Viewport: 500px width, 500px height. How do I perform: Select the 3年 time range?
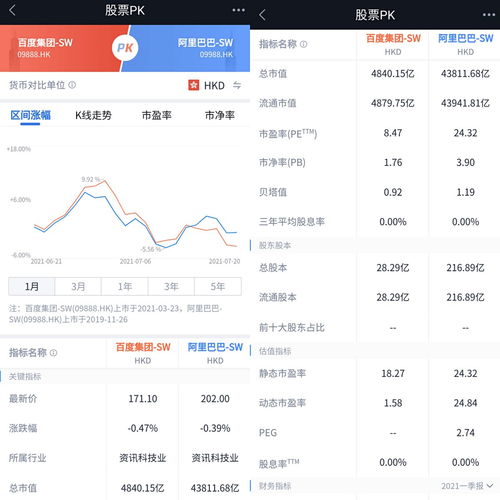pos(171,286)
